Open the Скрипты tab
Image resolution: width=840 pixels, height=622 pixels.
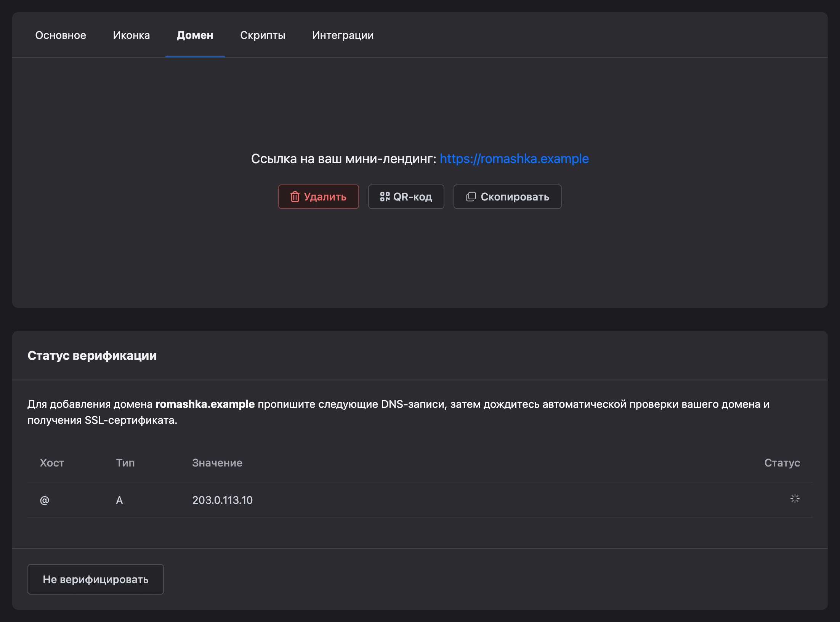tap(263, 35)
